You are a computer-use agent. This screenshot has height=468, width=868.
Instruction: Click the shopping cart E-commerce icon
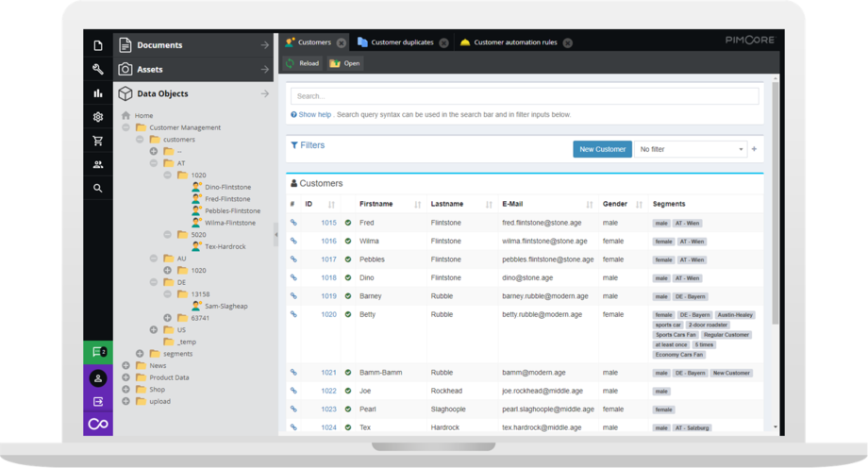coord(98,141)
